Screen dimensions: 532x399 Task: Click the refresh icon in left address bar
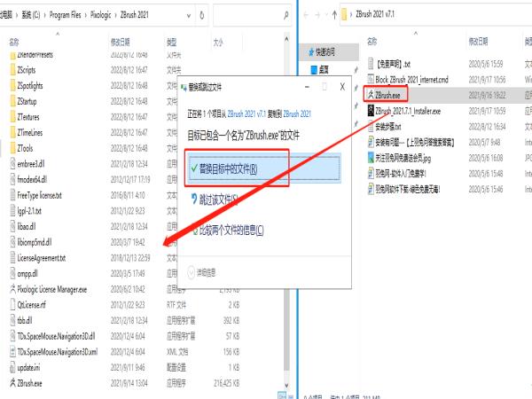coord(202,15)
